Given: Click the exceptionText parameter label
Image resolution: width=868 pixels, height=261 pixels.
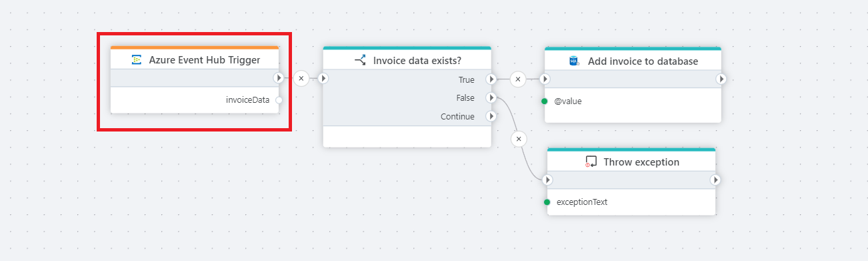Looking at the screenshot, I should tap(582, 202).
